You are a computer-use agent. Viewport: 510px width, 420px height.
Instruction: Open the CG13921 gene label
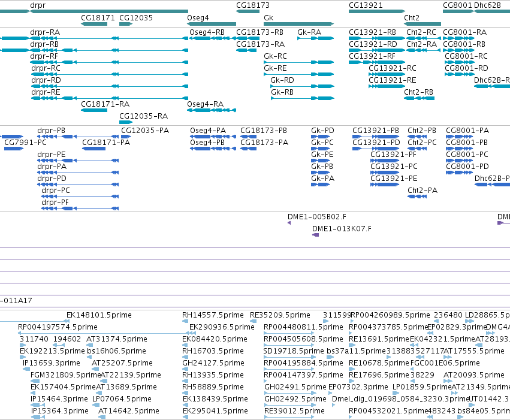pos(366,5)
